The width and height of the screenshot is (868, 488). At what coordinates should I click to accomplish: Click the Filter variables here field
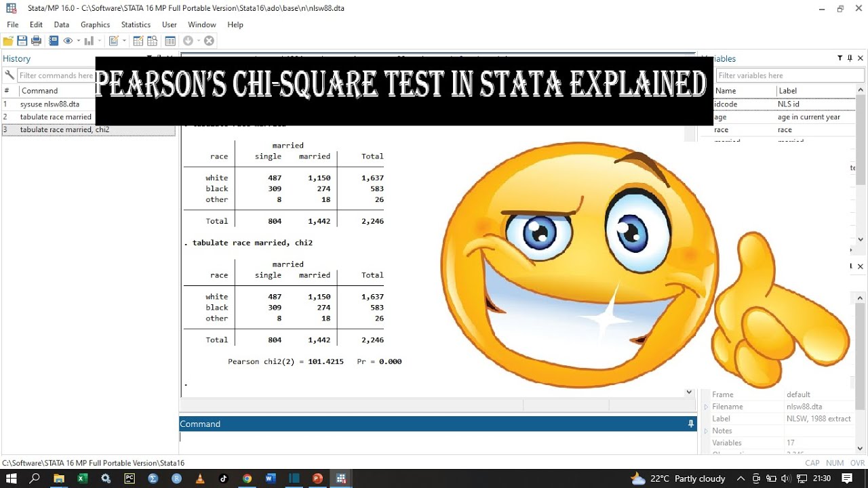(x=789, y=75)
